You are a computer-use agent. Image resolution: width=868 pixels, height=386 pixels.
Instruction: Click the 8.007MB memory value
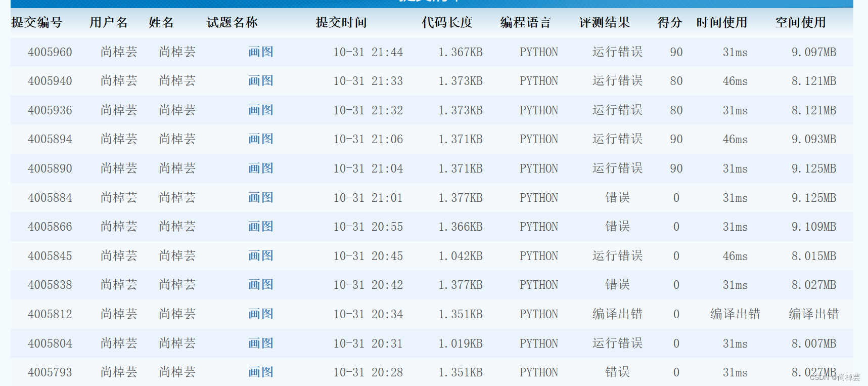[814, 344]
